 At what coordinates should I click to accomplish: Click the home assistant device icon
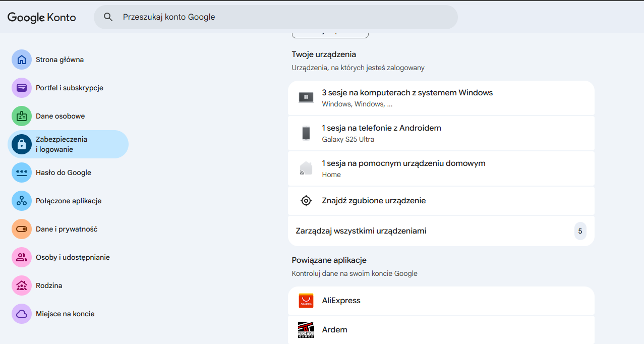pos(306,168)
